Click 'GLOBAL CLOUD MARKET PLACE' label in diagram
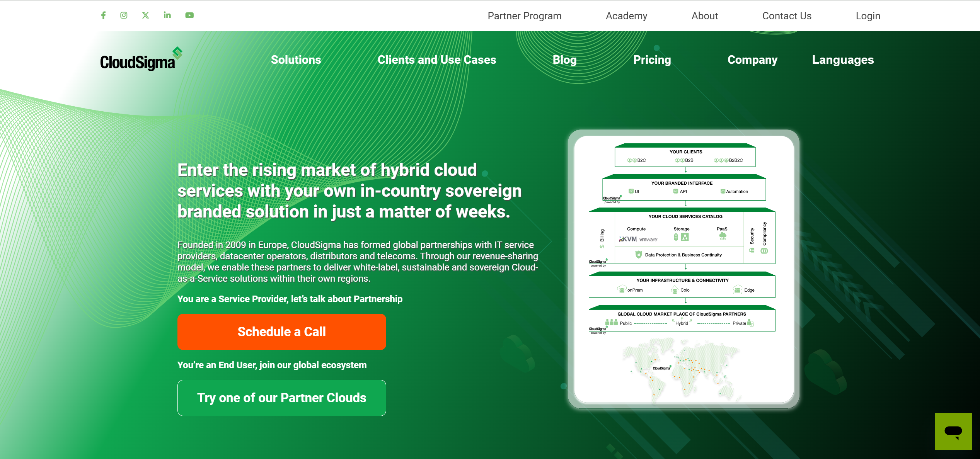Screen dimensions: 980x459 coord(682,314)
